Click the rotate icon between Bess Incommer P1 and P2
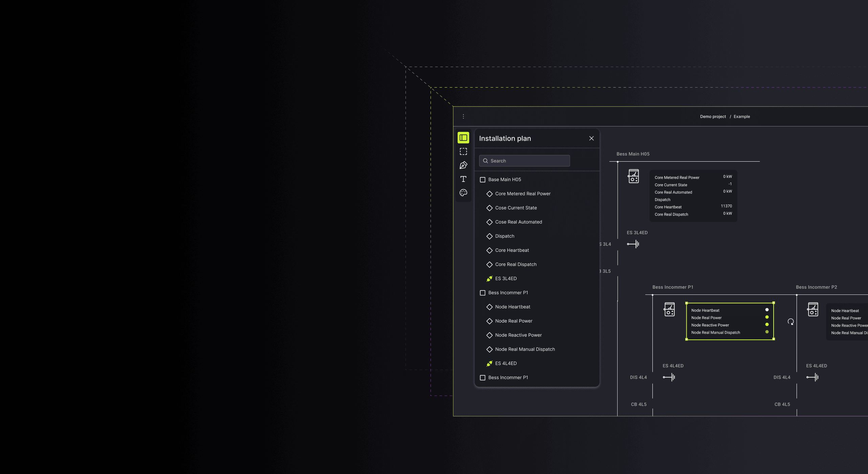This screenshot has width=868, height=474. pyautogui.click(x=791, y=322)
